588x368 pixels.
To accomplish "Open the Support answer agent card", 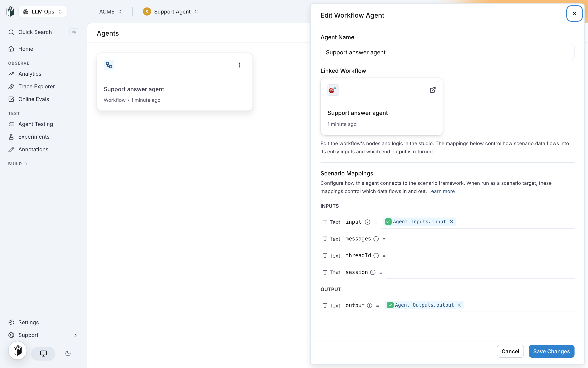I will point(175,82).
